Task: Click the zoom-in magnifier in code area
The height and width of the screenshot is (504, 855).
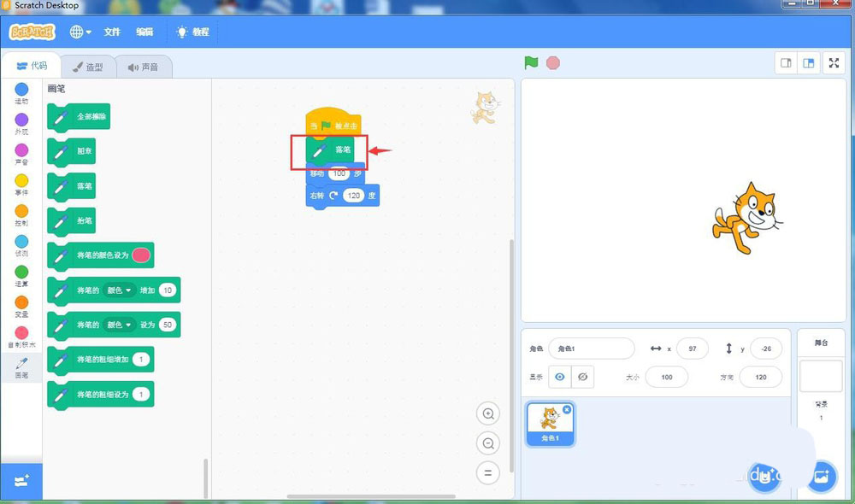Action: [487, 413]
